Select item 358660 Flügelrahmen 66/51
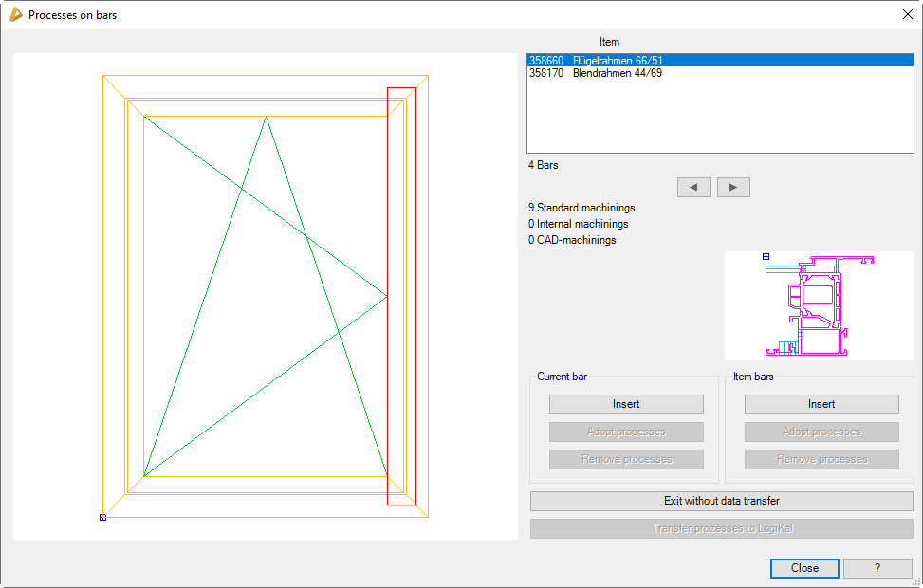The height and width of the screenshot is (588, 923). [x=596, y=61]
